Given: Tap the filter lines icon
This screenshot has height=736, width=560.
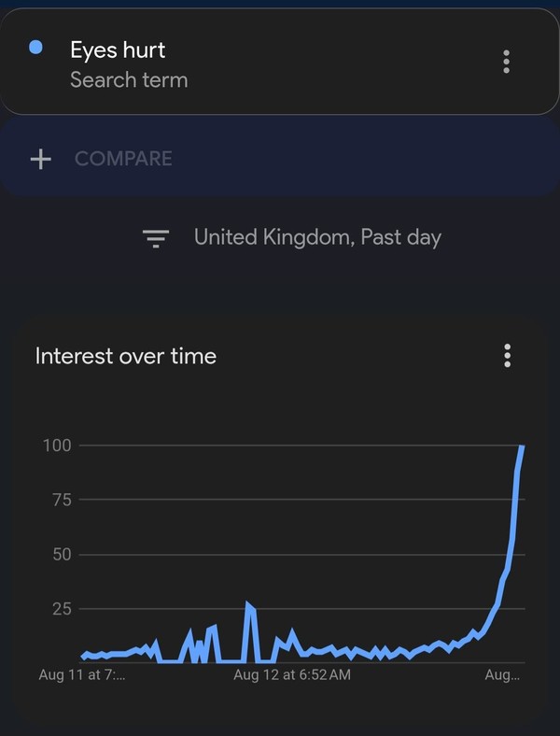Looking at the screenshot, I should click(x=156, y=238).
